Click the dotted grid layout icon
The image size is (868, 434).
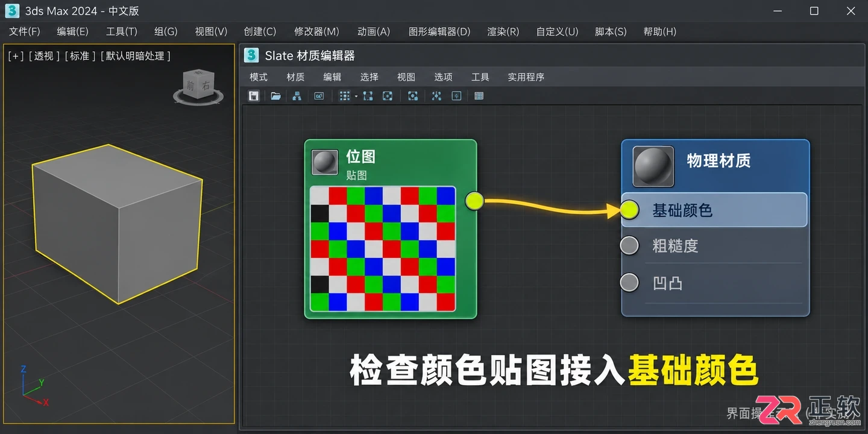pyautogui.click(x=344, y=96)
